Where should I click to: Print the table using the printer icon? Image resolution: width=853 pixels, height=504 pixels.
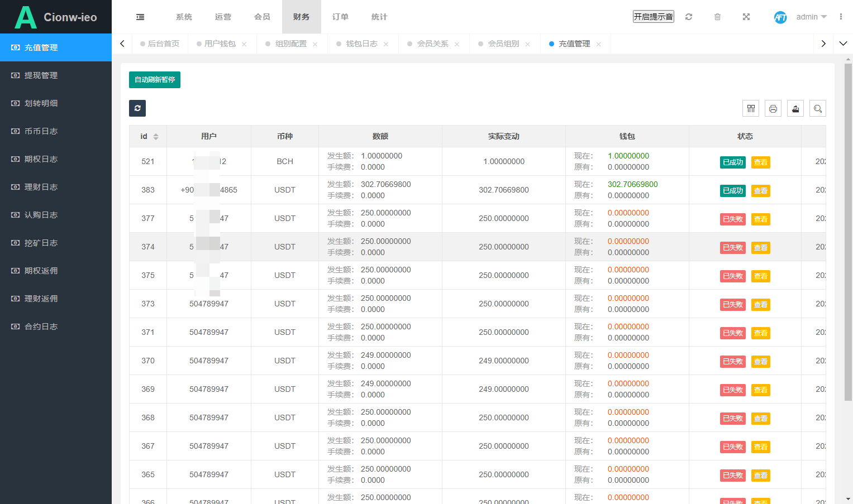(773, 108)
